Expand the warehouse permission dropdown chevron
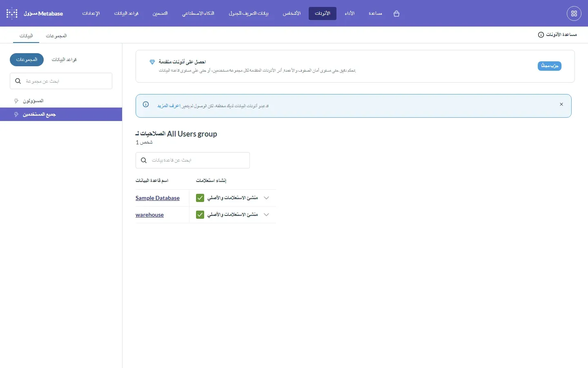This screenshot has width=588, height=368. (267, 215)
